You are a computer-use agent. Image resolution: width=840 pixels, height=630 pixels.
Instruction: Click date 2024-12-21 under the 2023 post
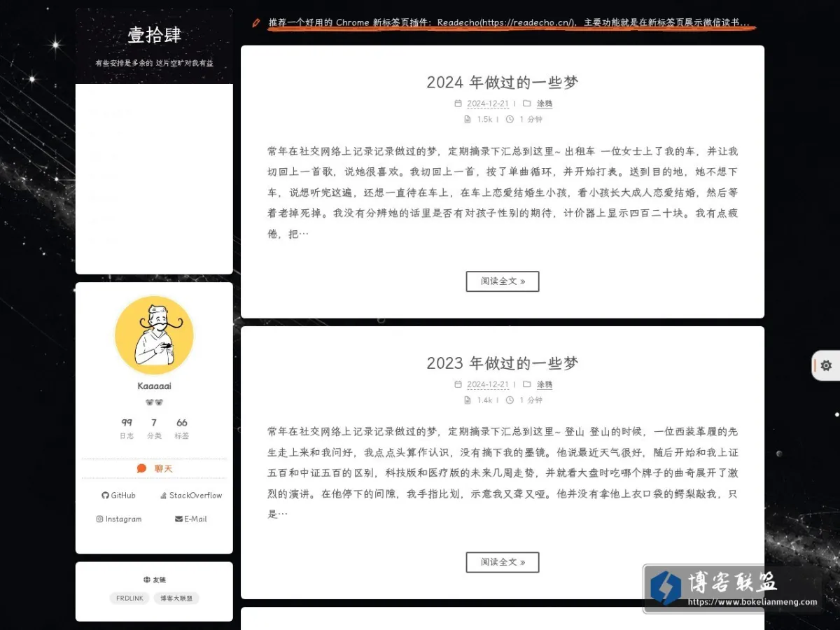pyautogui.click(x=488, y=384)
